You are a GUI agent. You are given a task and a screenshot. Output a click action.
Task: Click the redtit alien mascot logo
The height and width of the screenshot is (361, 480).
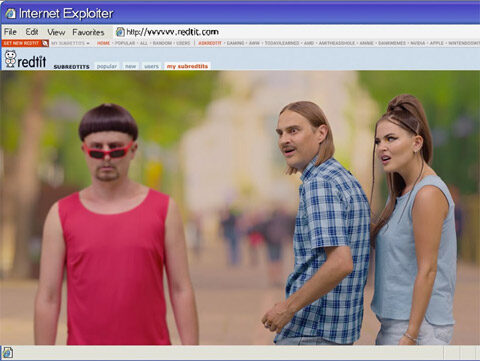coord(10,59)
